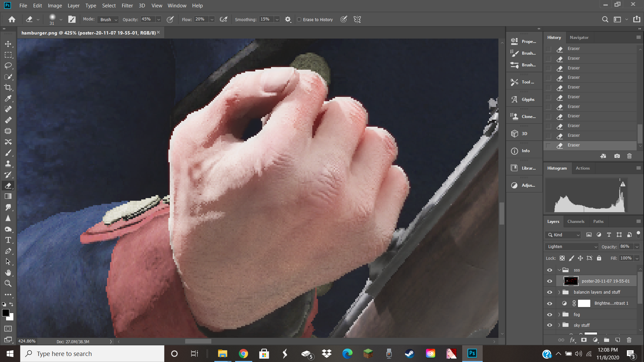This screenshot has height=362, width=644.
Task: Pick the Eyedropper tool
Action: (8, 99)
